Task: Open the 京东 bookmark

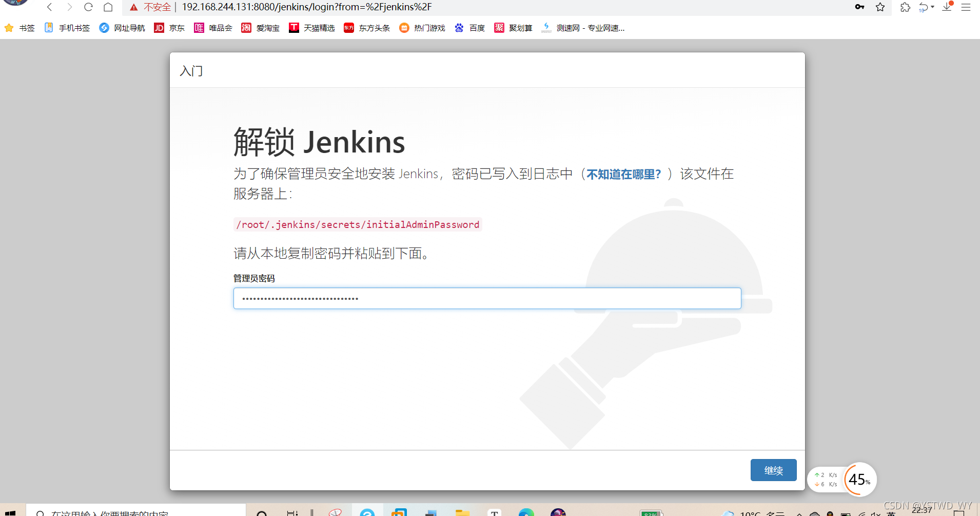Action: tap(169, 28)
